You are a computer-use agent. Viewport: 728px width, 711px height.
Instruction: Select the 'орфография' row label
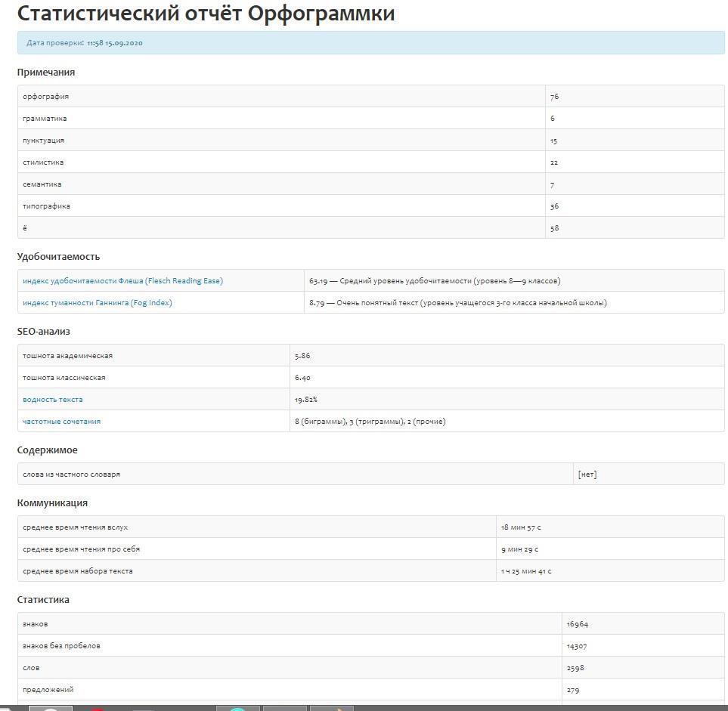[45, 97]
